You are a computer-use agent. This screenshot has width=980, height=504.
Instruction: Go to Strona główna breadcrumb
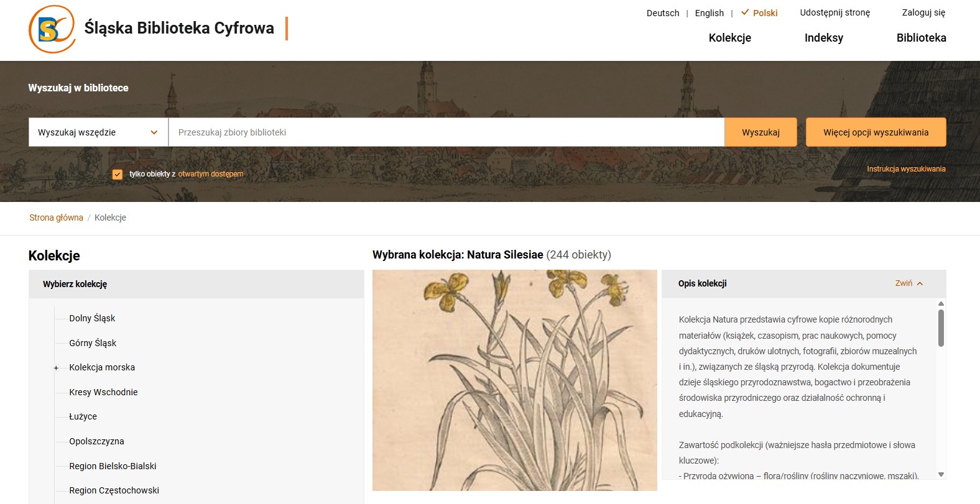56,218
